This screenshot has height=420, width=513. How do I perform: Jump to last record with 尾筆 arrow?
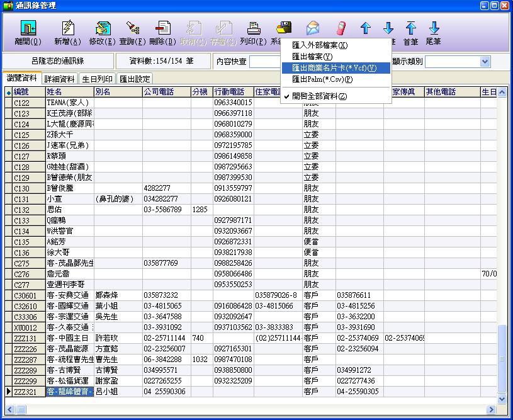pos(434,33)
